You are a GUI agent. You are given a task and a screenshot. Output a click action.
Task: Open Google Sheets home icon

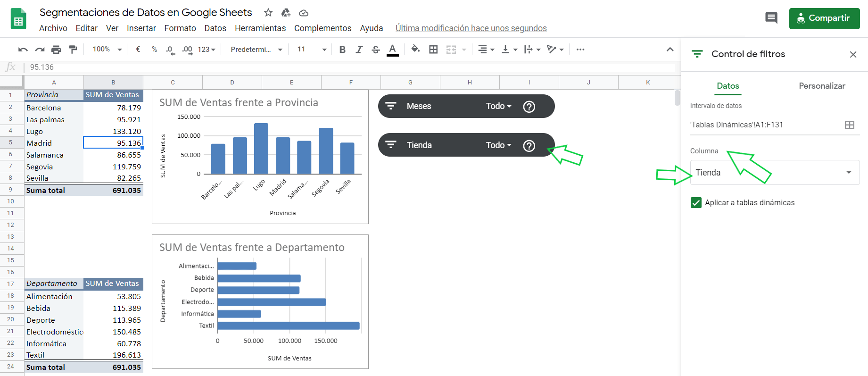tap(18, 19)
